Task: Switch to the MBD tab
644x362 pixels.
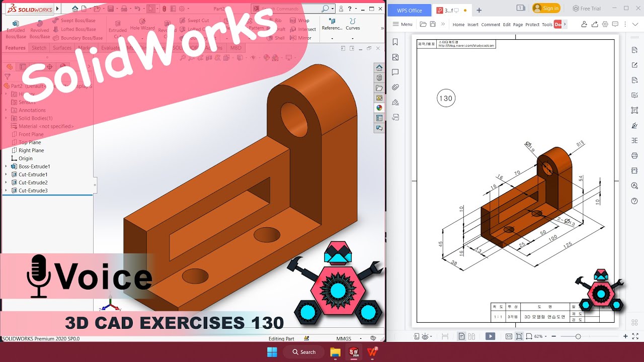Action: 235,48
